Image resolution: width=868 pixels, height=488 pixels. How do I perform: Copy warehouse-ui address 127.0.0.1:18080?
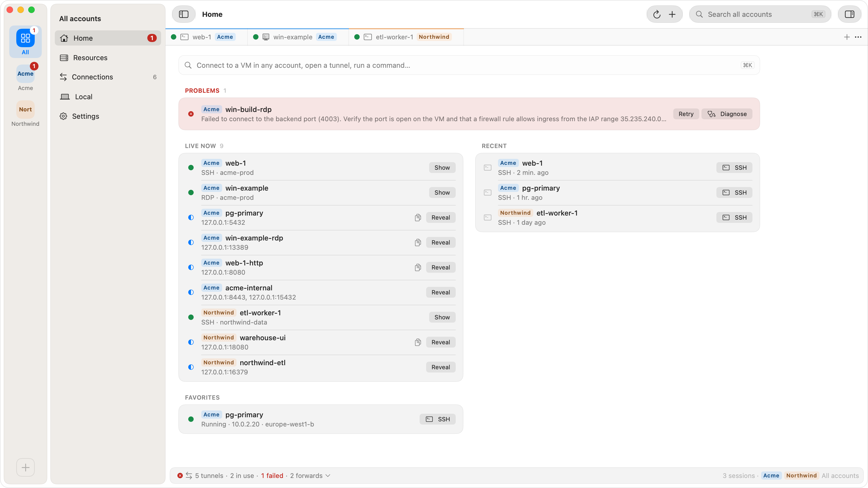pyautogui.click(x=418, y=342)
